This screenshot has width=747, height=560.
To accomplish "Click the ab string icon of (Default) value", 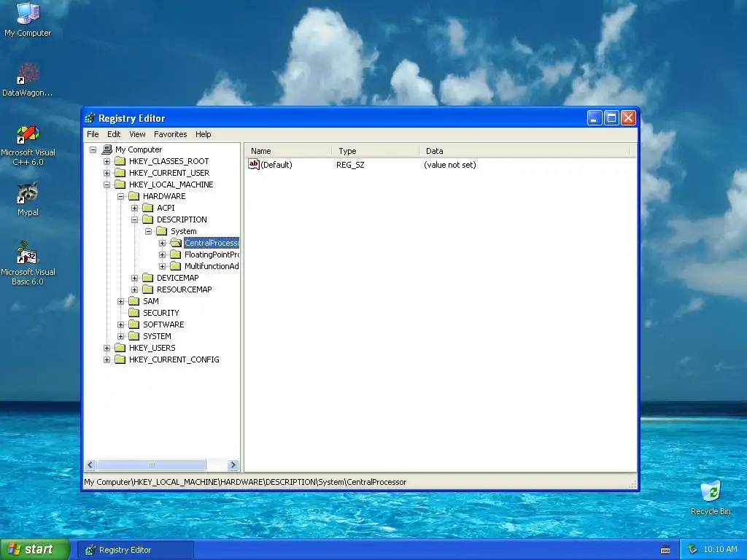I will pyautogui.click(x=253, y=165).
